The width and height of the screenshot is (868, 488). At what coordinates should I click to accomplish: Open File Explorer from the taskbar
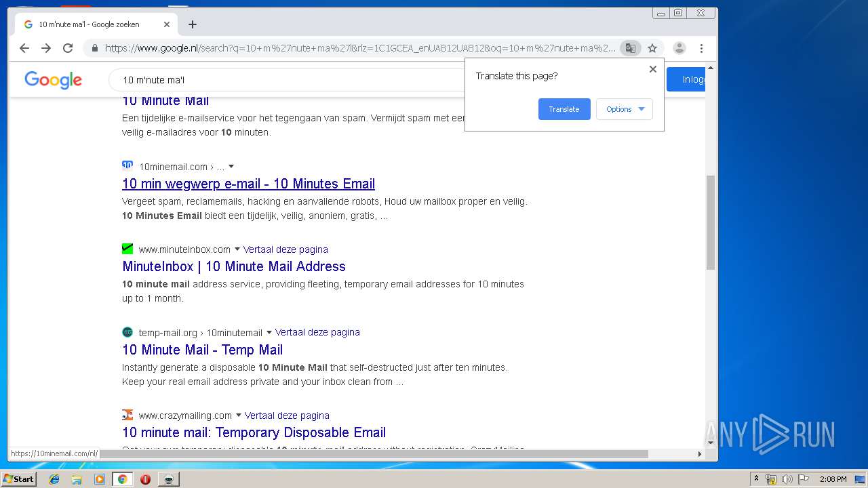pyautogui.click(x=77, y=479)
